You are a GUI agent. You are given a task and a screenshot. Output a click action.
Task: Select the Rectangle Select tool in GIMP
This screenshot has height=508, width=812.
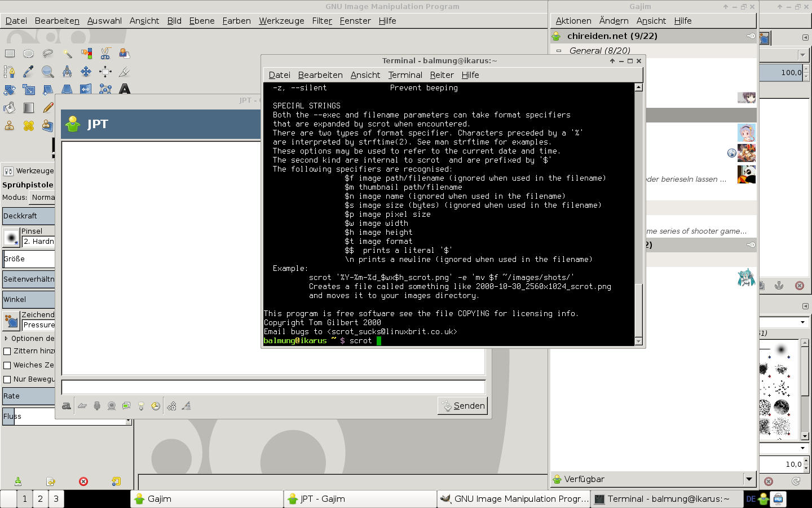click(x=10, y=54)
